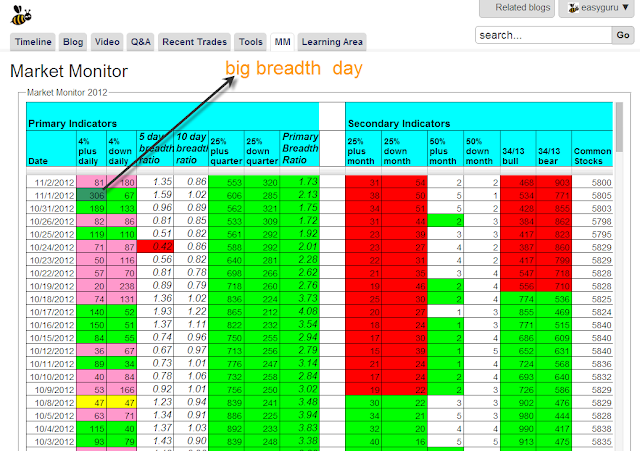Click the Market Monitor page heading

tap(69, 71)
